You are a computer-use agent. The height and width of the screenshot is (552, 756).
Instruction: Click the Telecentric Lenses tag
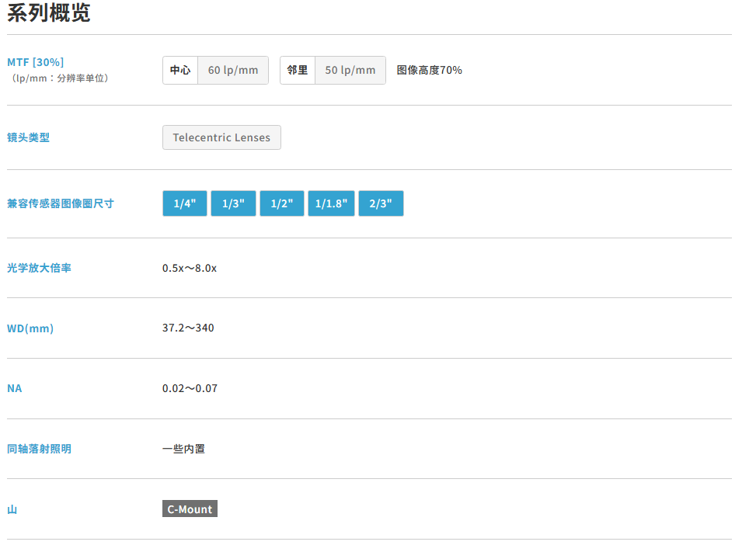click(221, 137)
